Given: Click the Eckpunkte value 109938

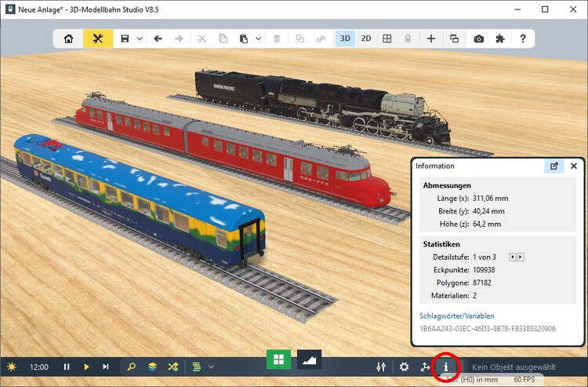Looking at the screenshot, I should 484,270.
